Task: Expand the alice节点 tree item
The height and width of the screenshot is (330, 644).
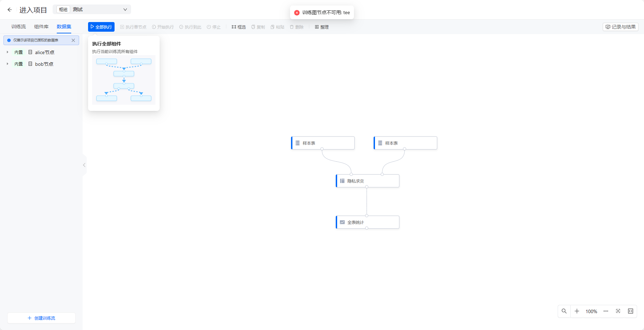Action: [x=7, y=52]
